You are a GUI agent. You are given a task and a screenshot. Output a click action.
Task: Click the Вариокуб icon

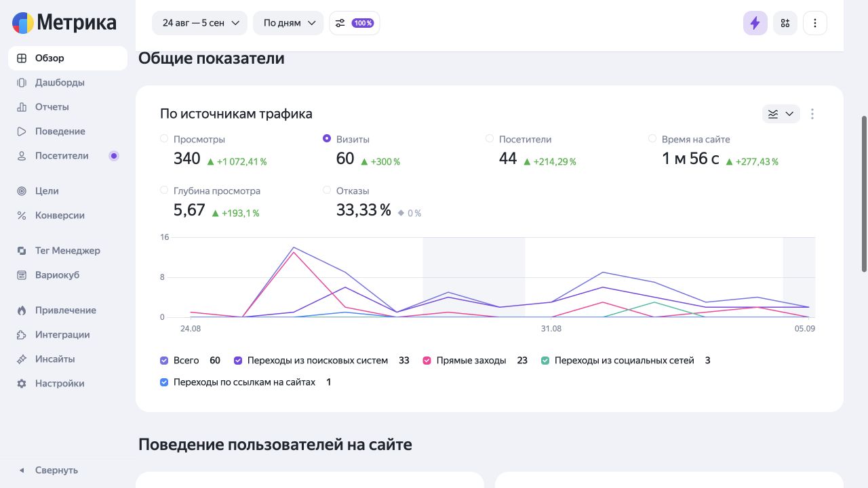[x=22, y=275]
